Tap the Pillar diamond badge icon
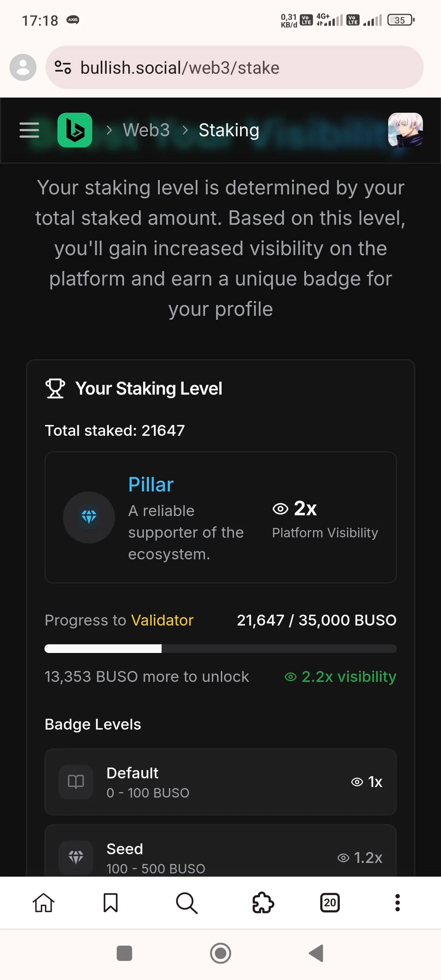Image resolution: width=441 pixels, height=980 pixels. [89, 517]
